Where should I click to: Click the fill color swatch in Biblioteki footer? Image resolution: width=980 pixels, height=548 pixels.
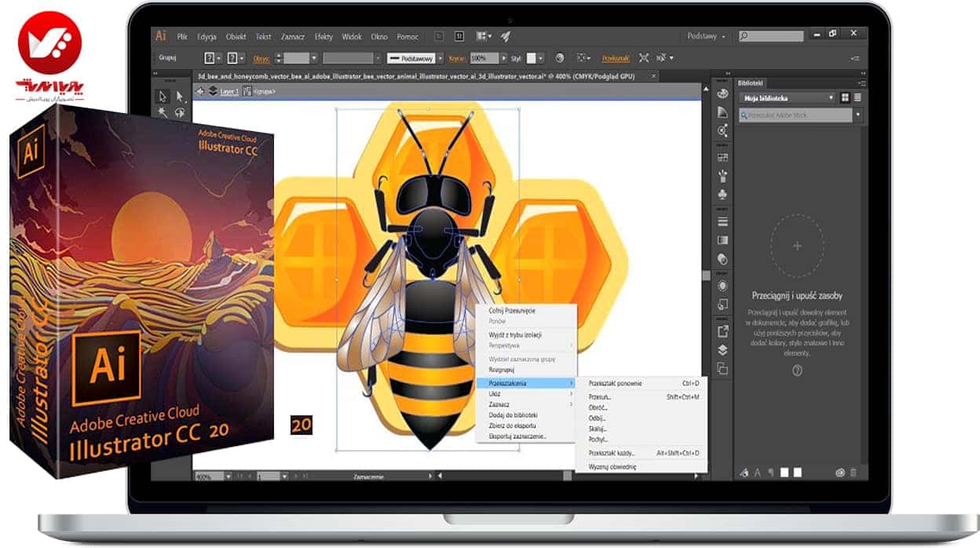(784, 473)
